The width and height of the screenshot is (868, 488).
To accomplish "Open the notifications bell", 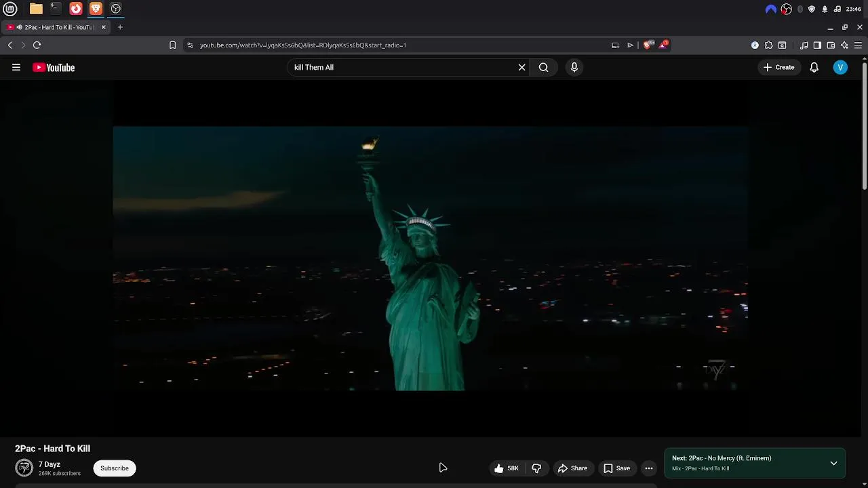I will (814, 67).
